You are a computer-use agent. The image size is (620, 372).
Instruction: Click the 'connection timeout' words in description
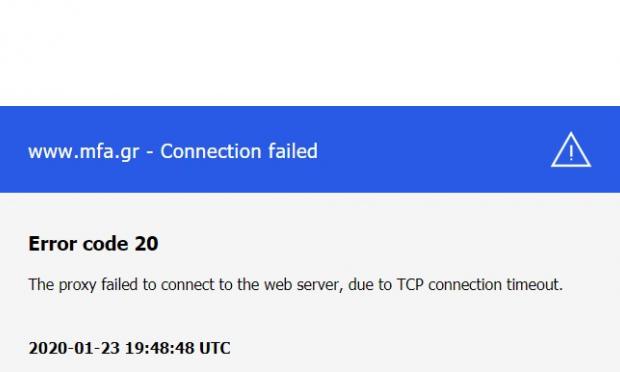coord(495,284)
